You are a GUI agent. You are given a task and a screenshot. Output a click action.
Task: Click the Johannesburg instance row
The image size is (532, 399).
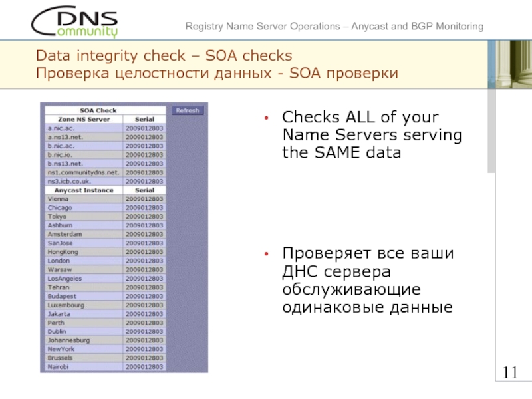pos(105,340)
